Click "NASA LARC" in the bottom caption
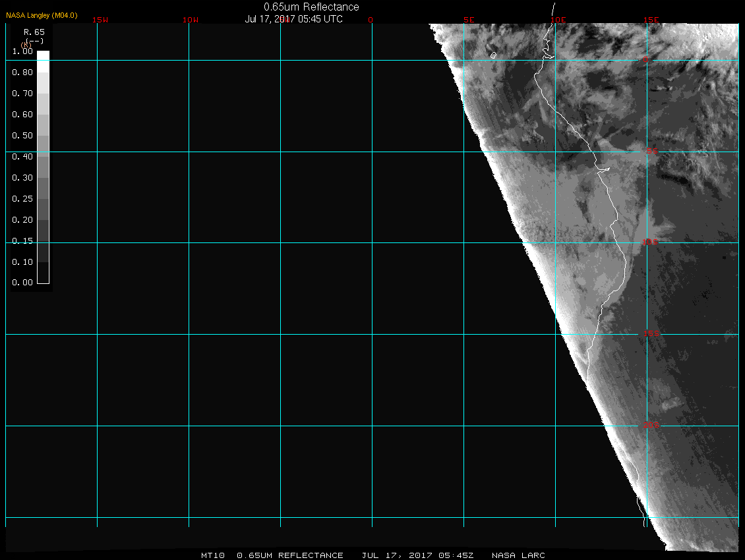 (518, 555)
